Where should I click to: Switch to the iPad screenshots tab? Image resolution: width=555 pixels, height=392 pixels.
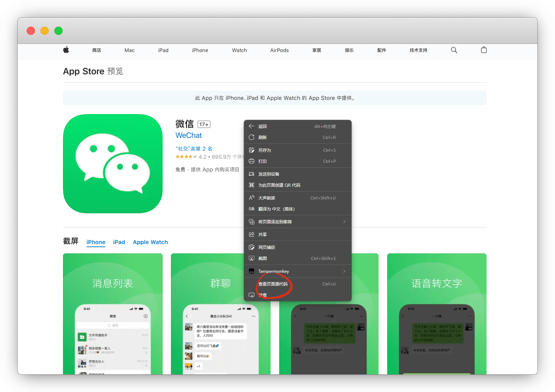[119, 242]
